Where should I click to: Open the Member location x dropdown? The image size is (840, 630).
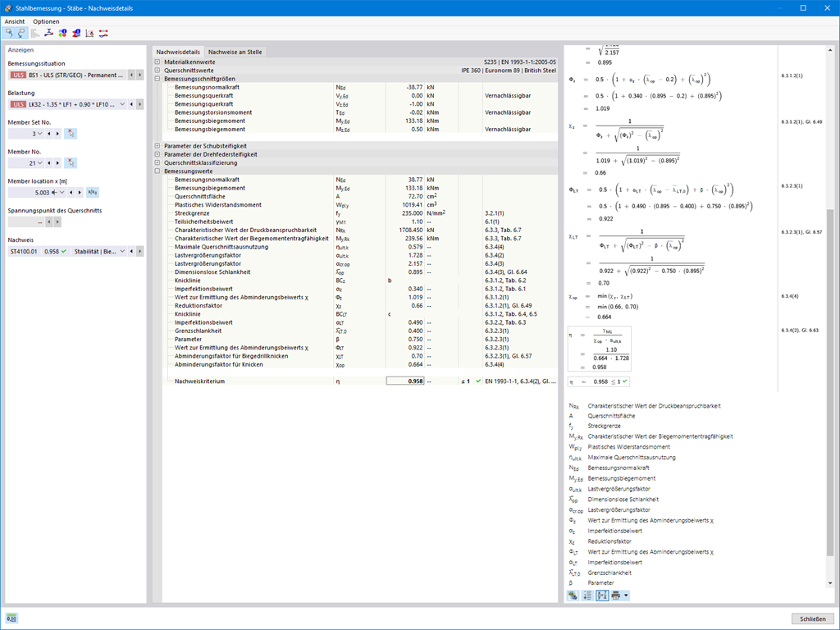pos(62,192)
